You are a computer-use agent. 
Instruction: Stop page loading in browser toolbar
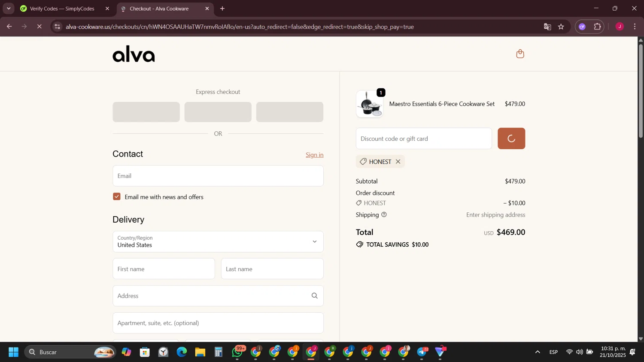coord(39,27)
